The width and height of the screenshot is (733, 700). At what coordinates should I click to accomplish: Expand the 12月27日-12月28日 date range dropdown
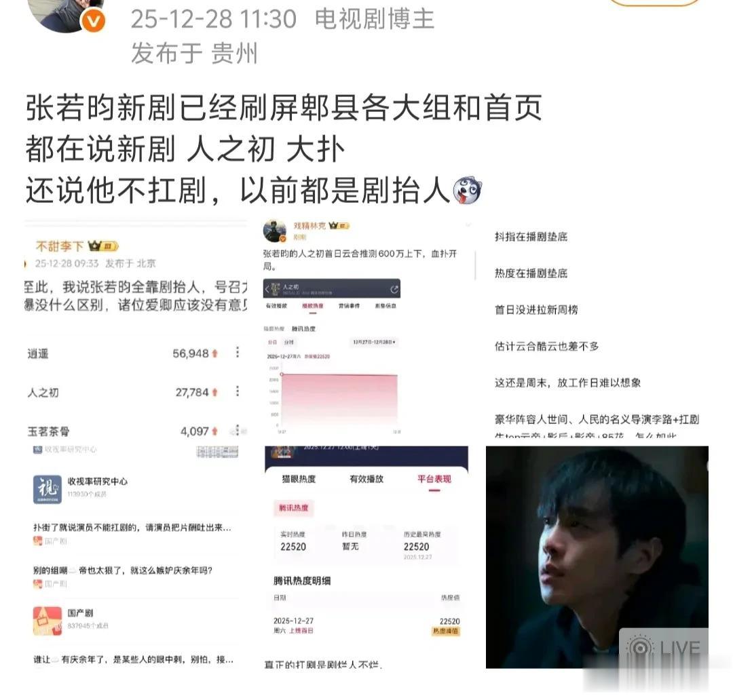(375, 343)
